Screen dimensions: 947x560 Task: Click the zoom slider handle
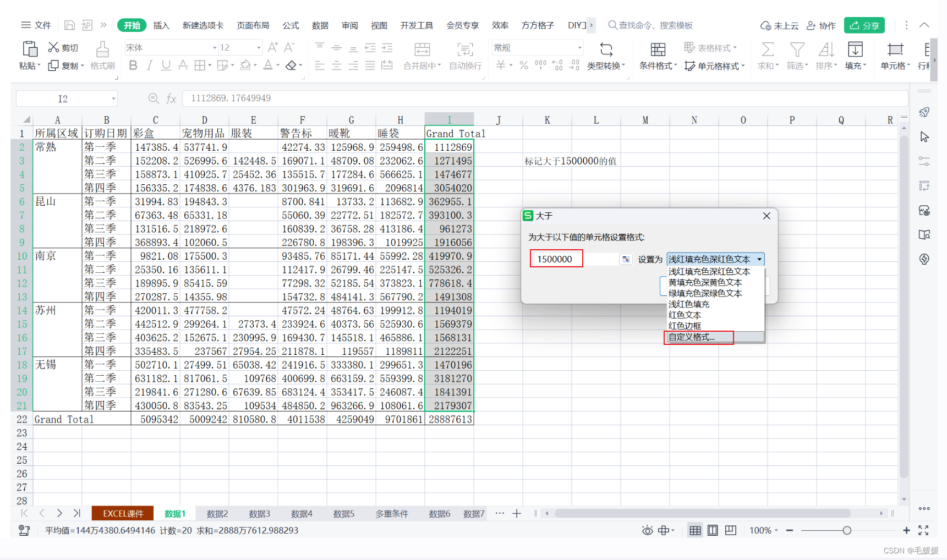click(847, 530)
